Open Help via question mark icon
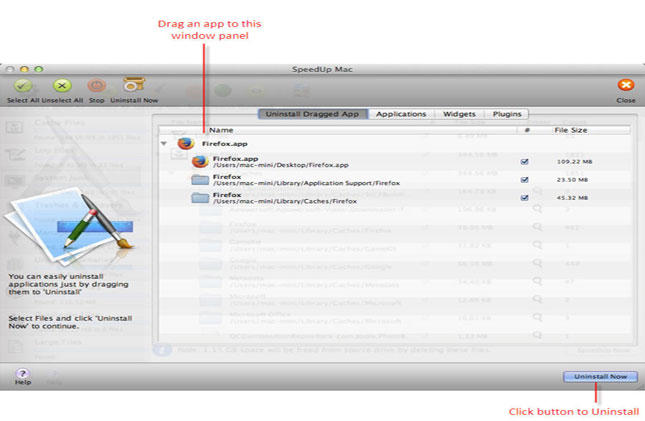The height and width of the screenshot is (421, 645). click(23, 373)
